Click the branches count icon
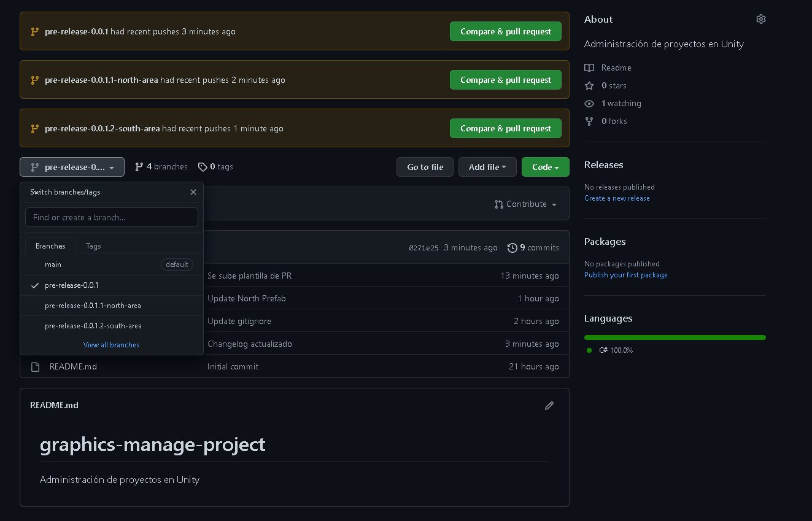 click(x=139, y=167)
